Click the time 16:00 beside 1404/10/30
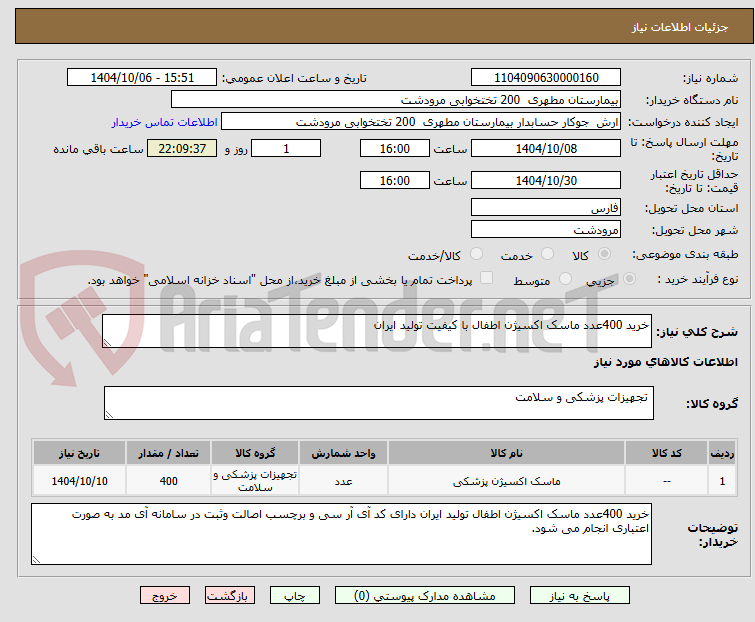The height and width of the screenshot is (622, 755). coord(395,181)
